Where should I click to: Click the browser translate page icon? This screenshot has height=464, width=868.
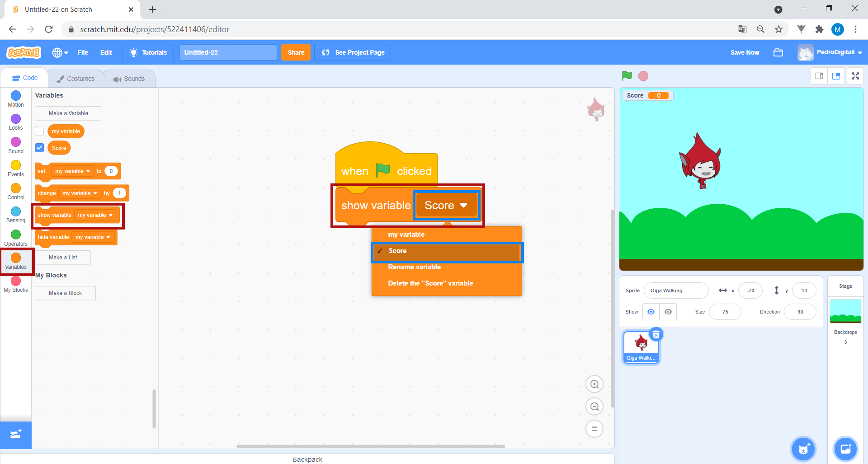pos(742,29)
